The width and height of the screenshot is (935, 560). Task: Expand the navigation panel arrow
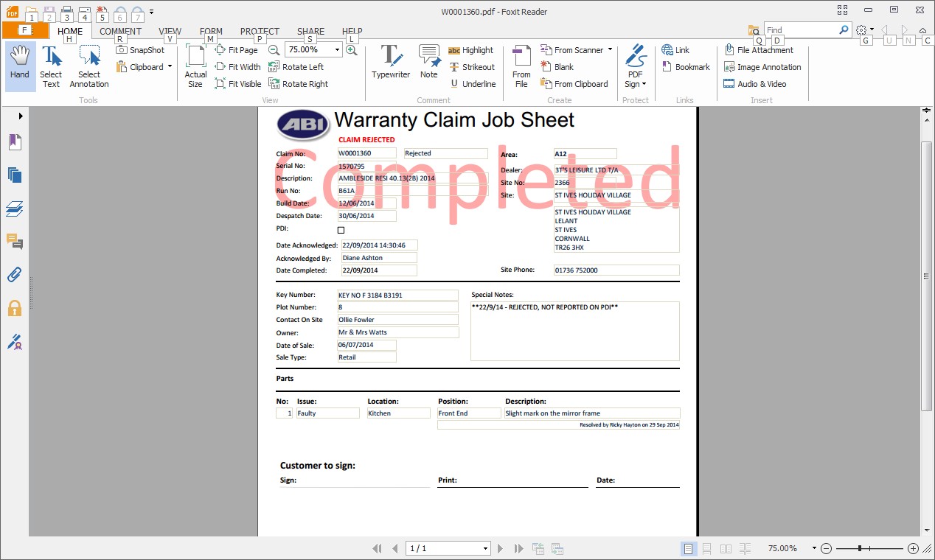click(21, 116)
